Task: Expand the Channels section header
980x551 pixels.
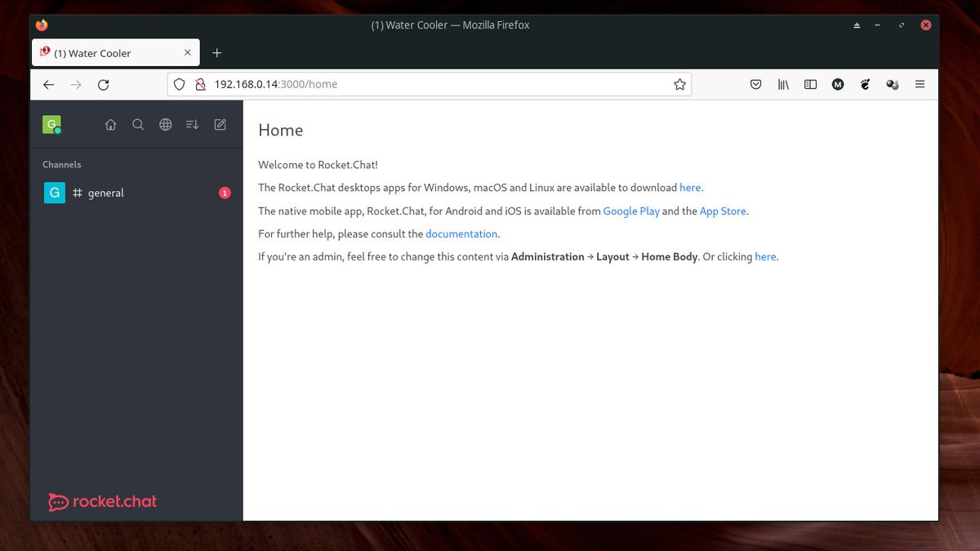Action: click(61, 164)
